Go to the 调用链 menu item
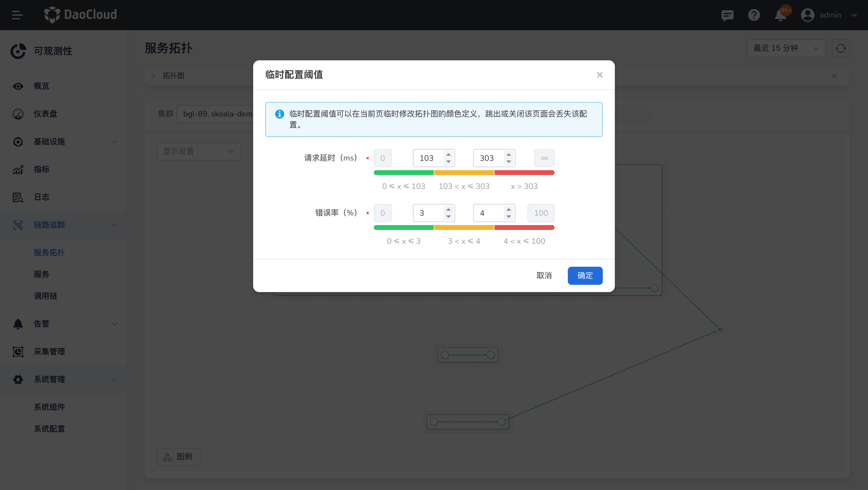The image size is (868, 490). click(x=46, y=296)
